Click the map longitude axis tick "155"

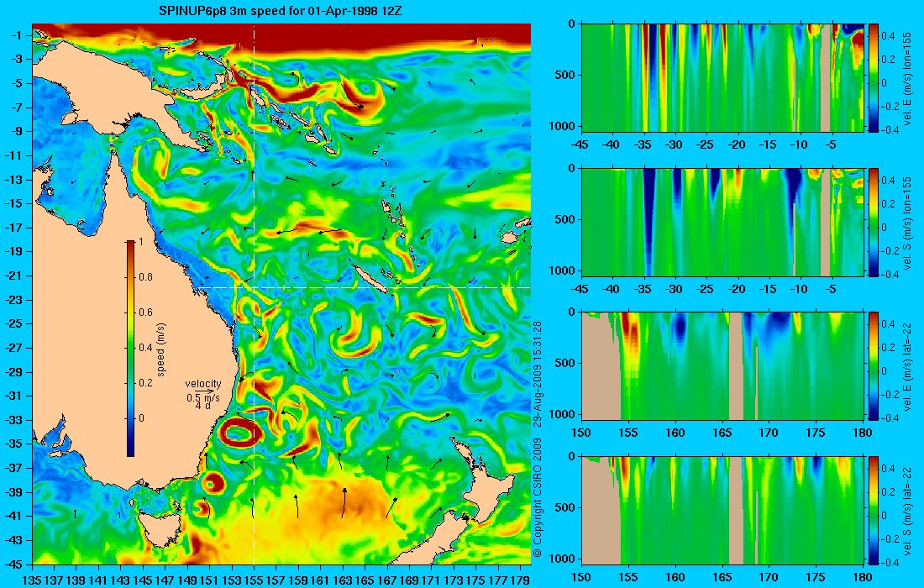point(254,580)
